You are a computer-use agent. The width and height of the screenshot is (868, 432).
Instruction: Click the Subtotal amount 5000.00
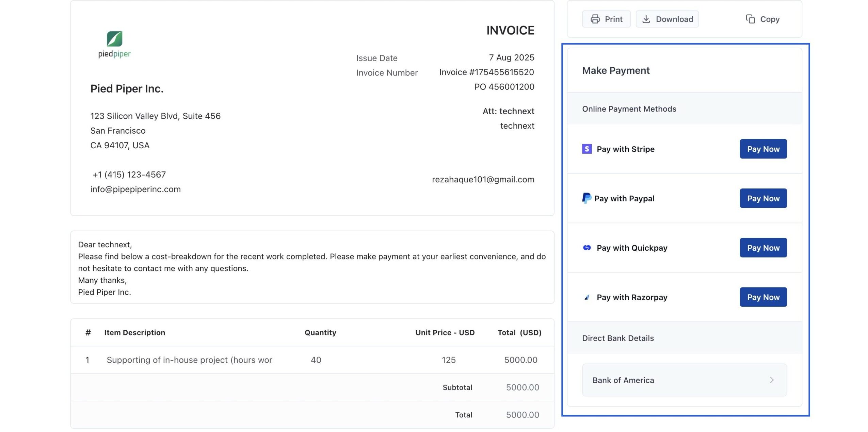[x=522, y=387]
